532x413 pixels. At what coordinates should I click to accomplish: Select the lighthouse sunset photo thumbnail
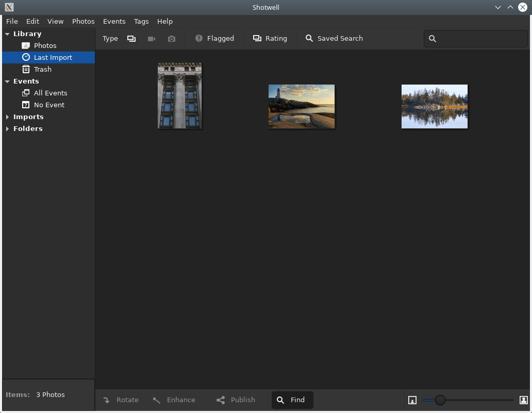(301, 107)
